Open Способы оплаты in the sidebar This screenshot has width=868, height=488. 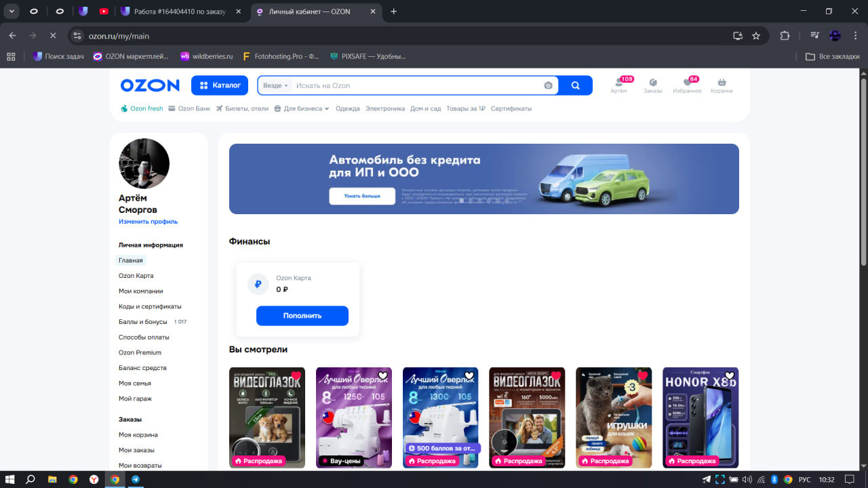click(x=144, y=337)
